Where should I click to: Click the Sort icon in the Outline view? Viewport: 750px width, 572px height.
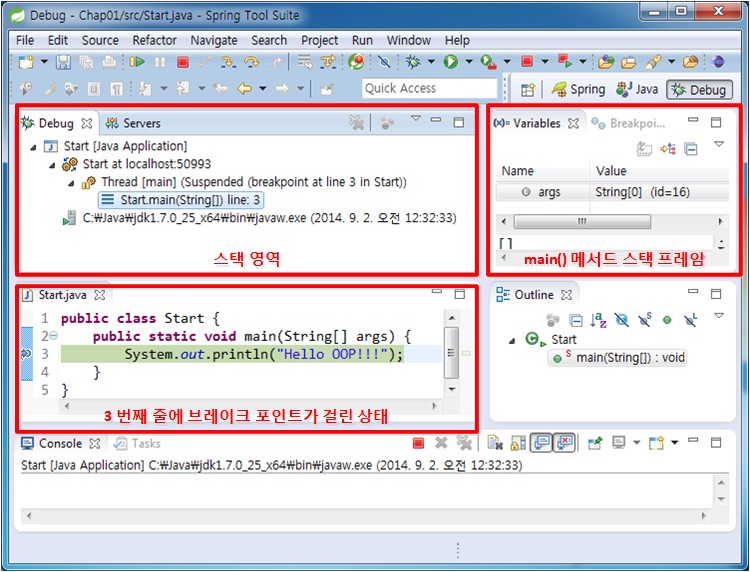click(598, 320)
